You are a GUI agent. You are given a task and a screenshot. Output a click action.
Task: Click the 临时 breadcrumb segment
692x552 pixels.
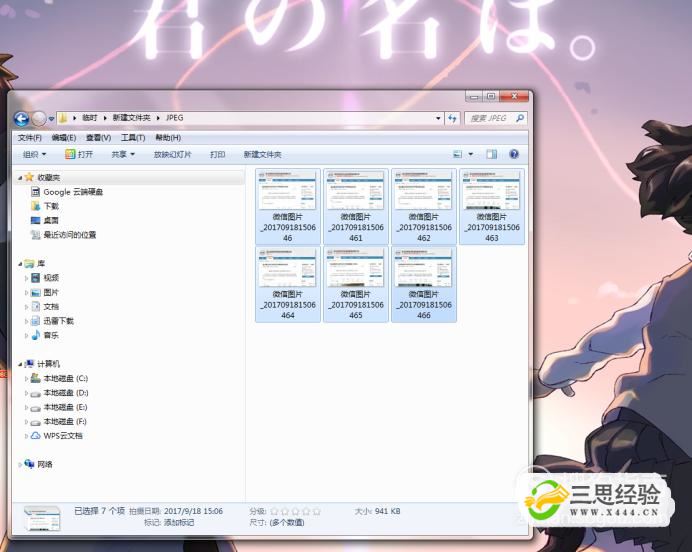point(90,118)
